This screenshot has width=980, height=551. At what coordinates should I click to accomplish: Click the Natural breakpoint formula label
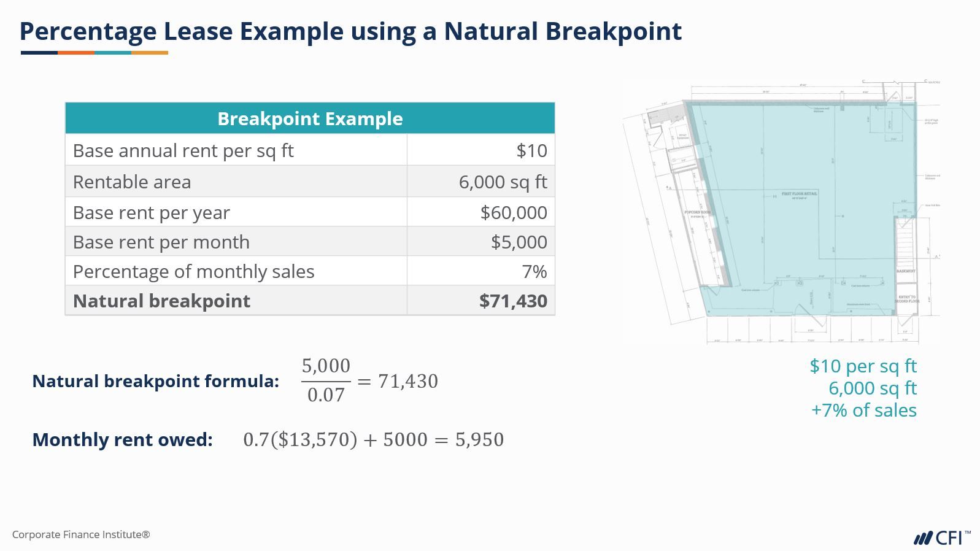pyautogui.click(x=155, y=381)
